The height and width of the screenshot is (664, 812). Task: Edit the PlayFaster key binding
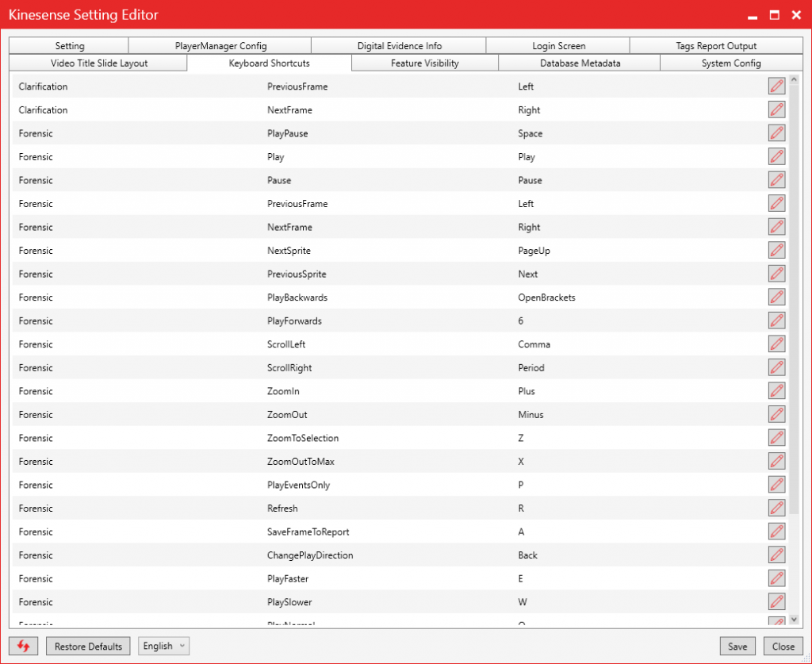click(776, 578)
